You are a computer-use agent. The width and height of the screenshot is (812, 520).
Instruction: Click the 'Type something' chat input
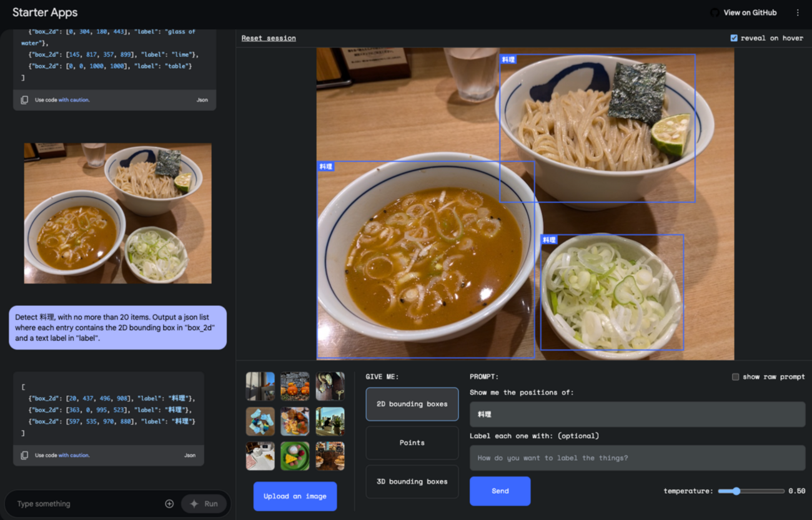pyautogui.click(x=87, y=504)
